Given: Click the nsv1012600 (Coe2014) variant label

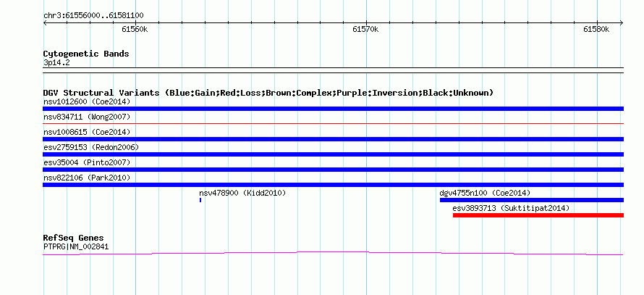Looking at the screenshot, I should 87,101.
